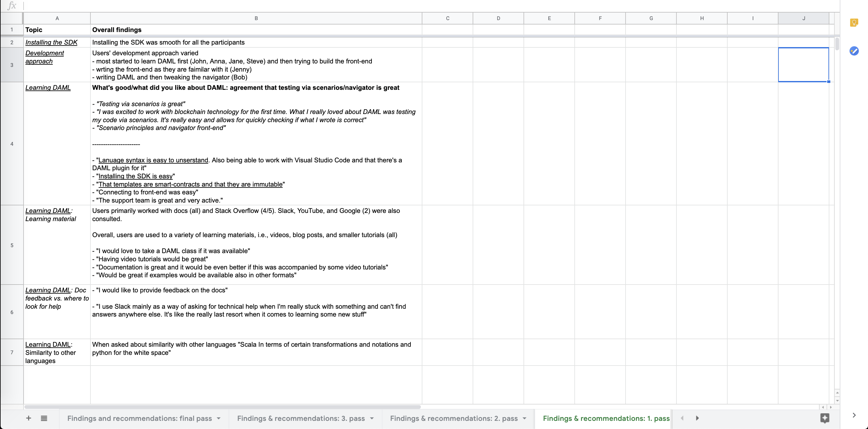Collapse the side panel chevron arrow

coord(854,415)
